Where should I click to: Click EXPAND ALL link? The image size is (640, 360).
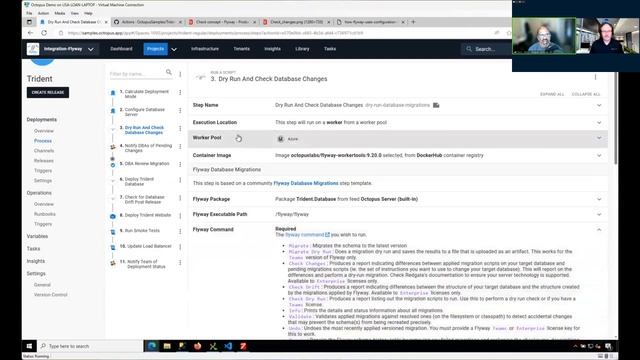[x=552, y=94]
